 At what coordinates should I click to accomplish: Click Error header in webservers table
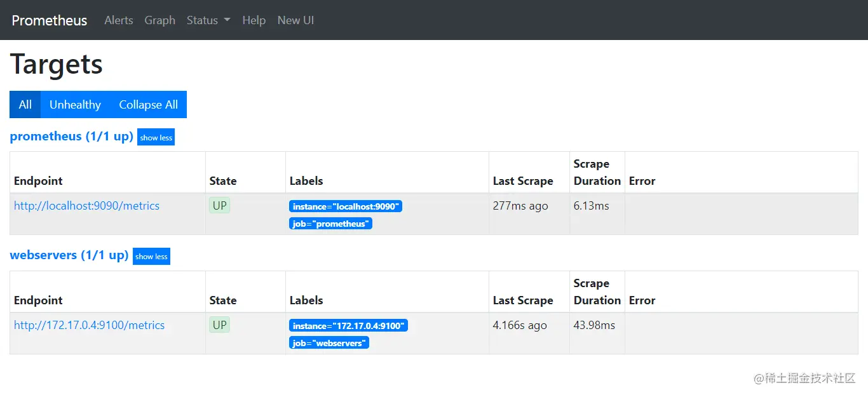642,300
